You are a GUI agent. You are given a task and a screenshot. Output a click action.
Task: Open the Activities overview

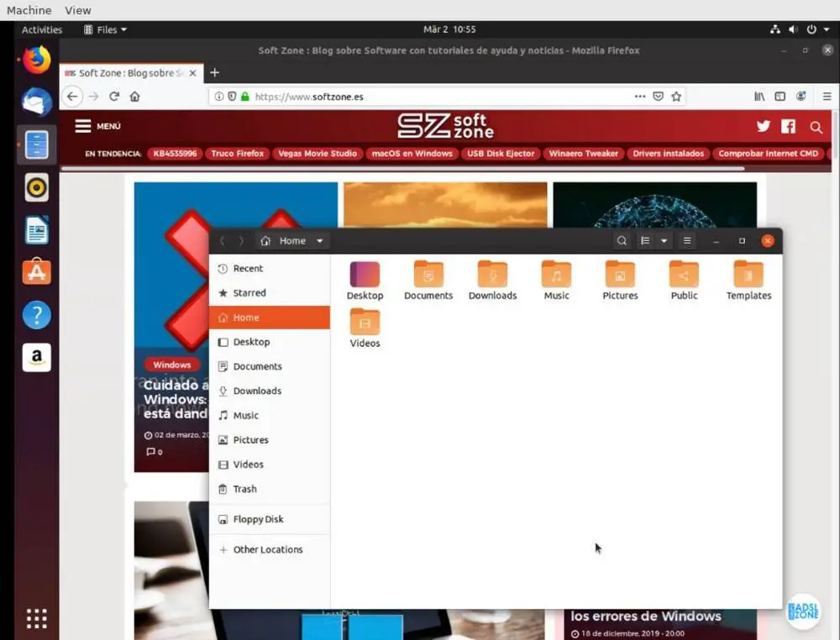tap(42, 29)
